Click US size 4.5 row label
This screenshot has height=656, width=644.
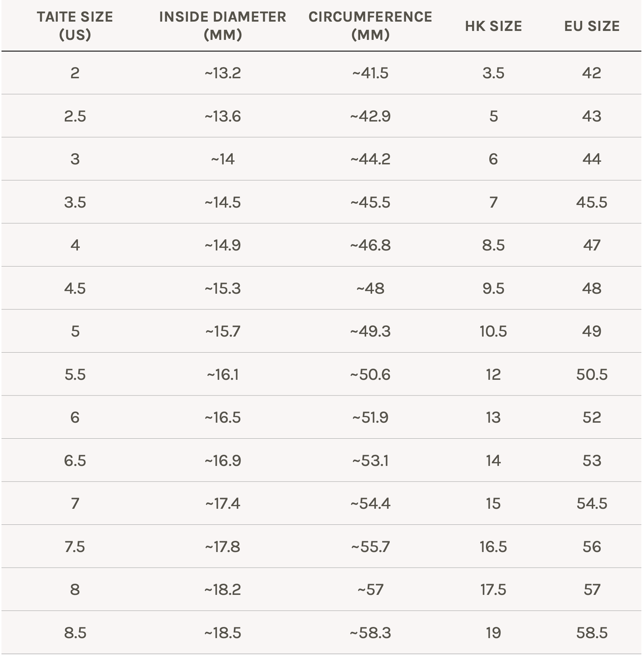pyautogui.click(x=75, y=288)
